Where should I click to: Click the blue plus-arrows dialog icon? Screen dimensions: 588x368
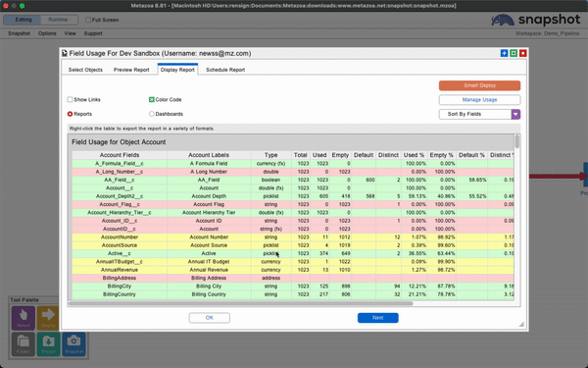[504, 53]
